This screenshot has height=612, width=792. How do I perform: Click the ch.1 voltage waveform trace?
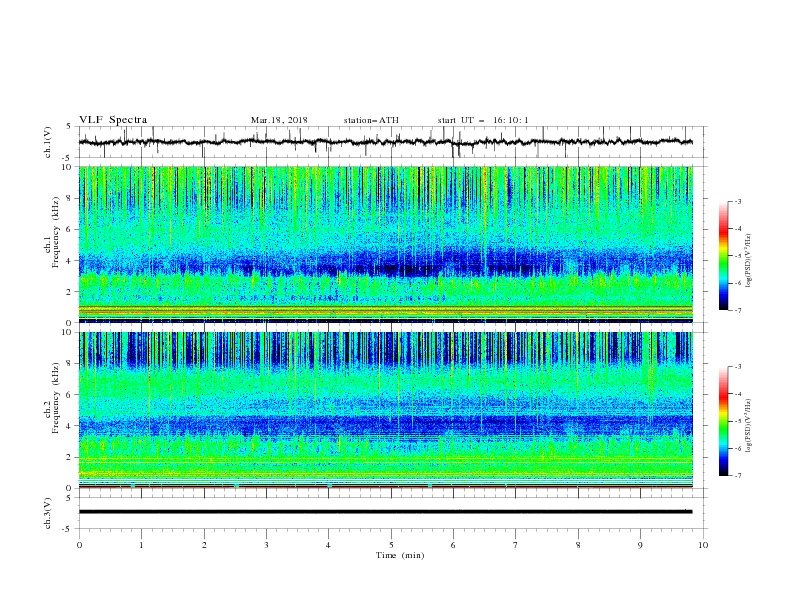386,142
